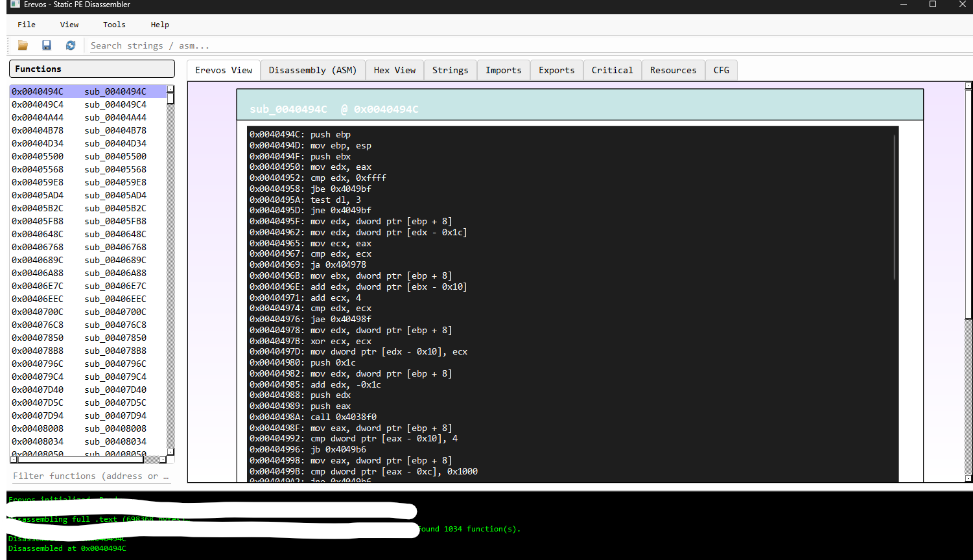Select function sub_00407D40 in the list
Viewport: 973px width, 560px height.
pos(88,390)
